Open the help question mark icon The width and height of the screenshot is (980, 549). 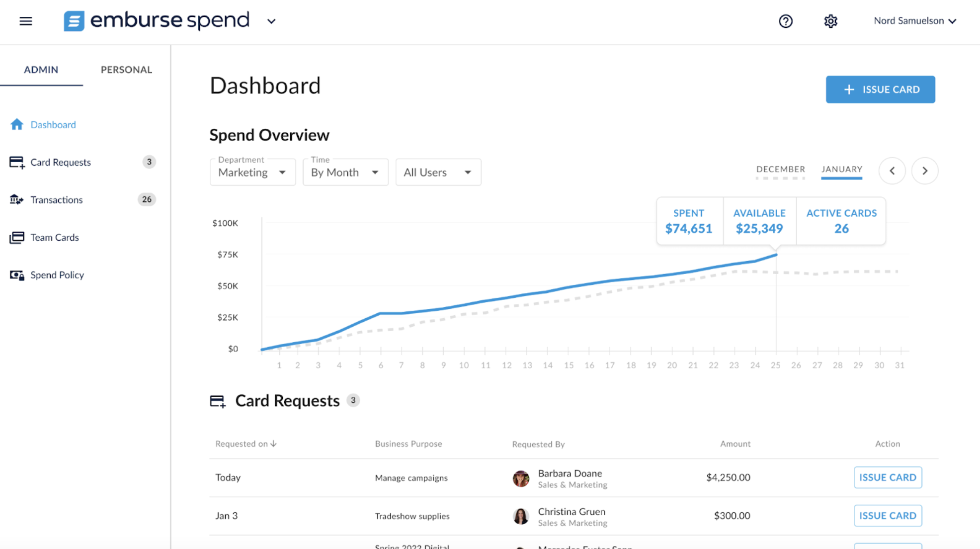point(785,21)
